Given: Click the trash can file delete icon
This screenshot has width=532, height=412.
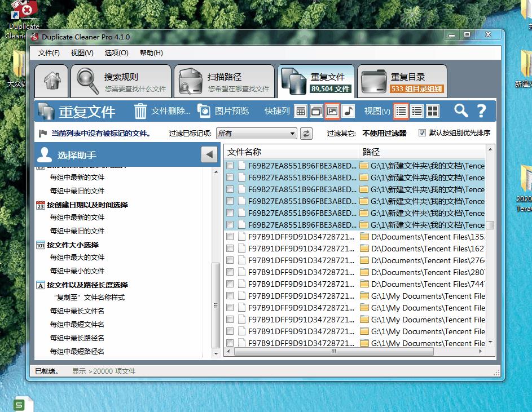Looking at the screenshot, I should [140, 111].
